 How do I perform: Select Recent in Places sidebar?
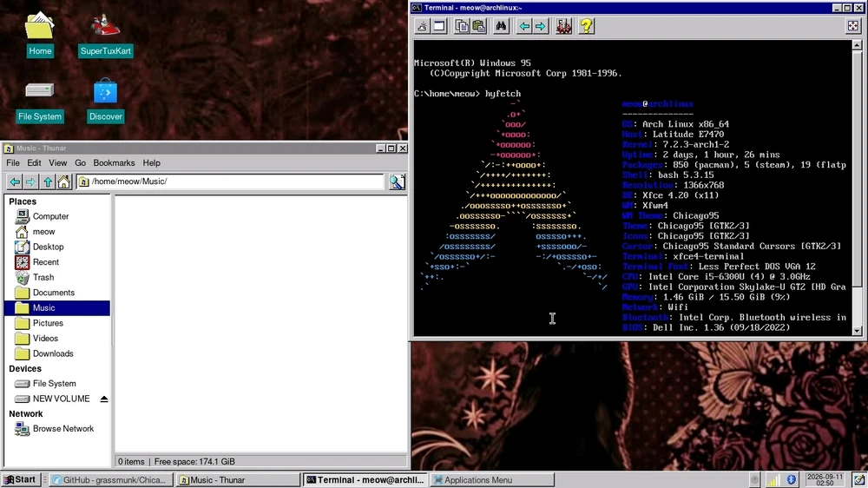(x=57, y=262)
